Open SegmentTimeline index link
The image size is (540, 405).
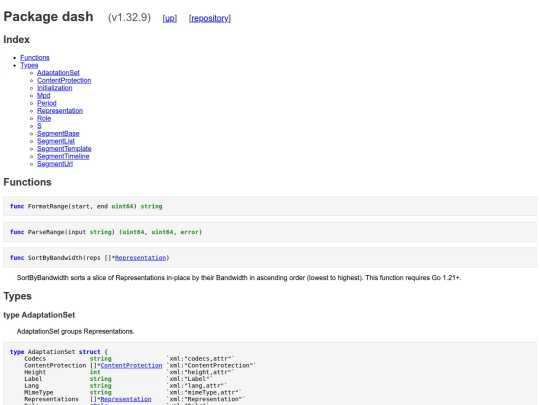[63, 156]
